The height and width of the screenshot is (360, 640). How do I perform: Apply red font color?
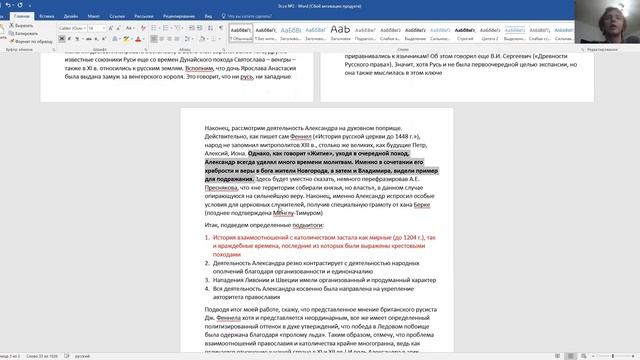(x=138, y=39)
